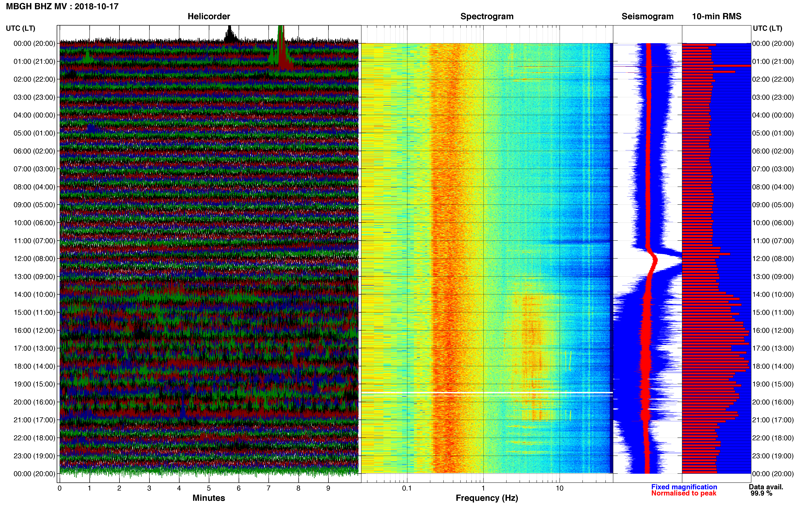Viewport: 812px width, 508px height.
Task: Click the longest red bar in the RMS panel
Action: click(x=716, y=66)
